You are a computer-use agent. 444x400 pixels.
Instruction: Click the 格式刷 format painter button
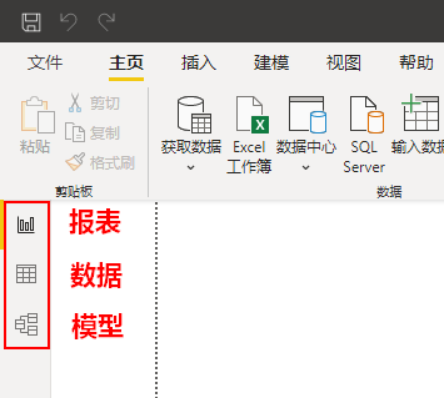[x=100, y=163]
